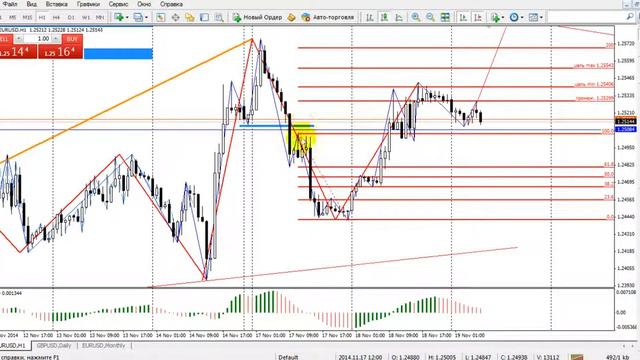640x360 pixels.
Task: Expand the periods clock dropdown arrow
Action: click(522, 18)
